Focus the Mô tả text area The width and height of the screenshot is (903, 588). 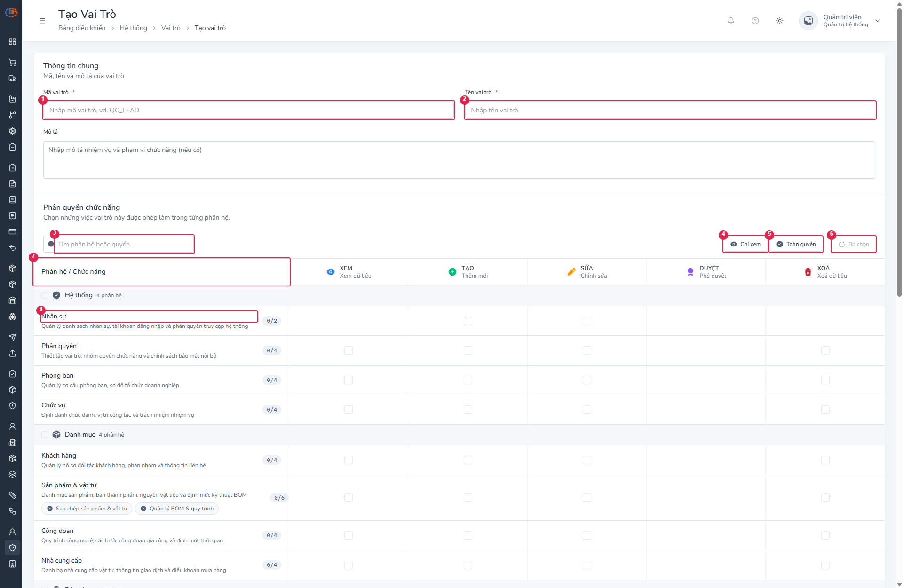459,160
